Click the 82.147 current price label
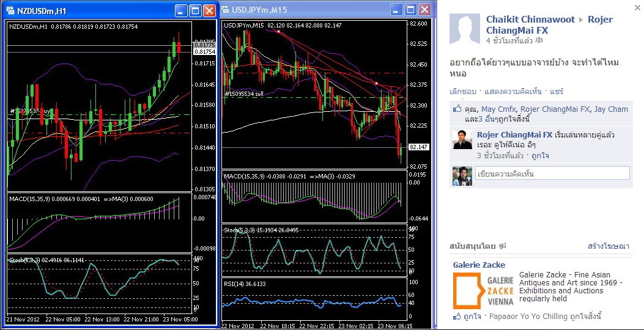 pos(419,147)
